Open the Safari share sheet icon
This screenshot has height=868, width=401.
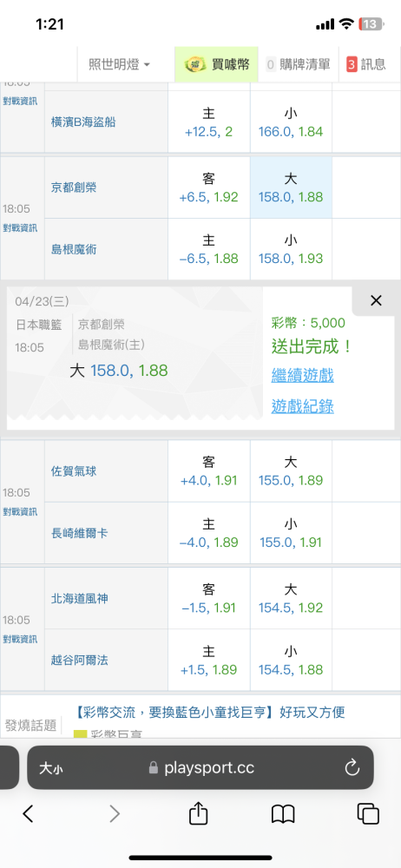coord(198,812)
